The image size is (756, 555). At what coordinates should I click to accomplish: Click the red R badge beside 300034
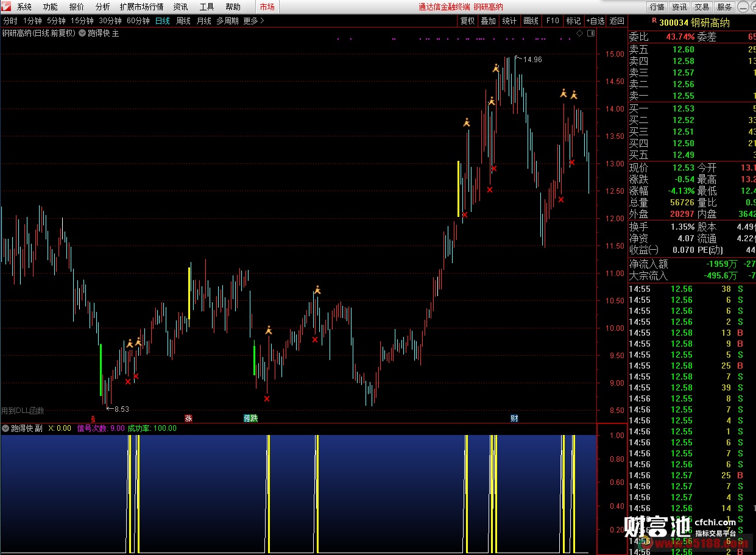654,22
